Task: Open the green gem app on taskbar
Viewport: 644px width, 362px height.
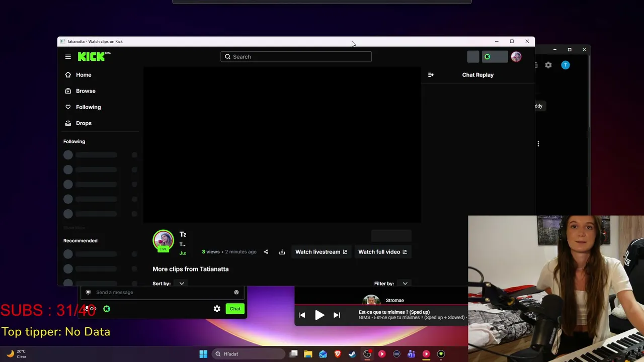Action: (x=441, y=354)
